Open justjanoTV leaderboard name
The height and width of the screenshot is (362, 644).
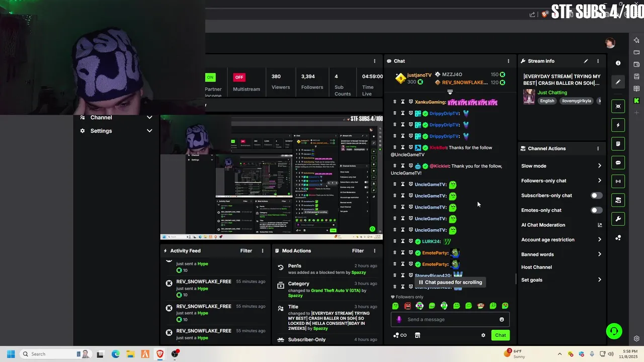pos(419,75)
